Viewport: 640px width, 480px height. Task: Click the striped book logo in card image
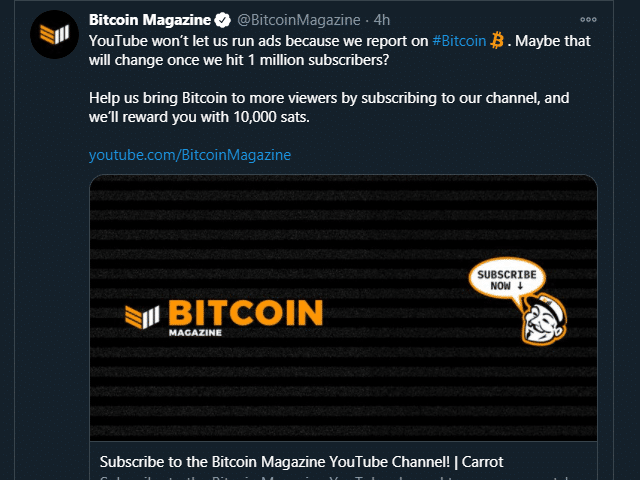(142, 317)
